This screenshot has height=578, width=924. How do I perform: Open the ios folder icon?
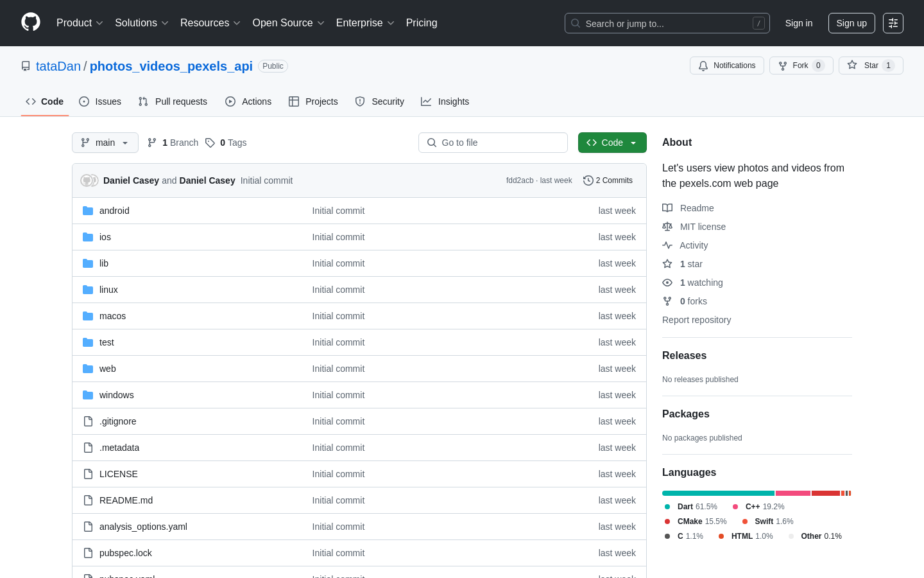(x=88, y=237)
